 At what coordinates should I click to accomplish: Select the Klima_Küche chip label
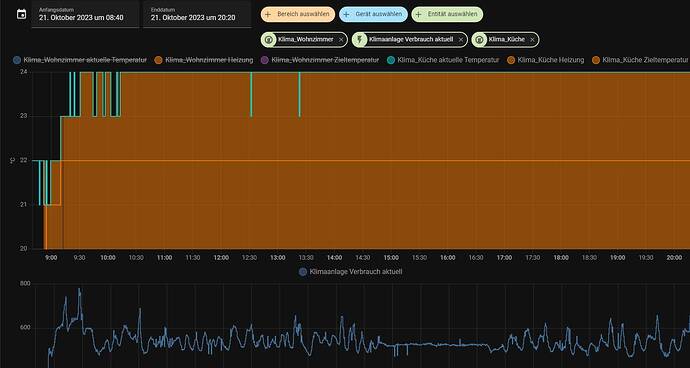(506, 40)
